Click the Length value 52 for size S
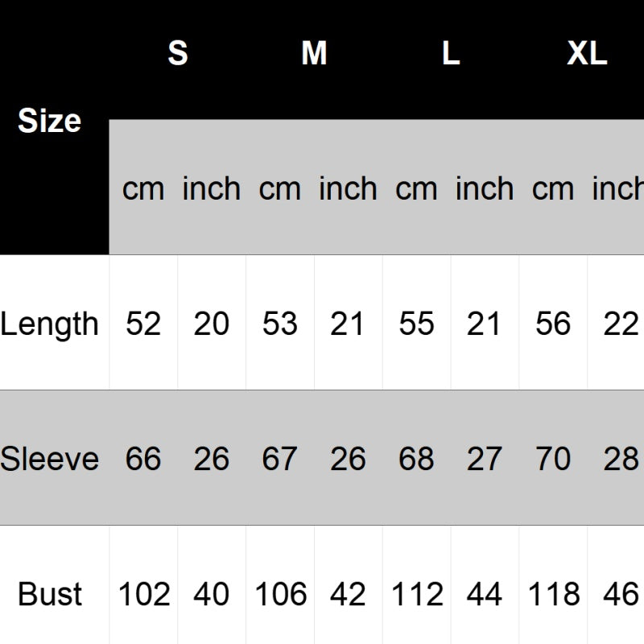644x644 pixels. tap(143, 324)
